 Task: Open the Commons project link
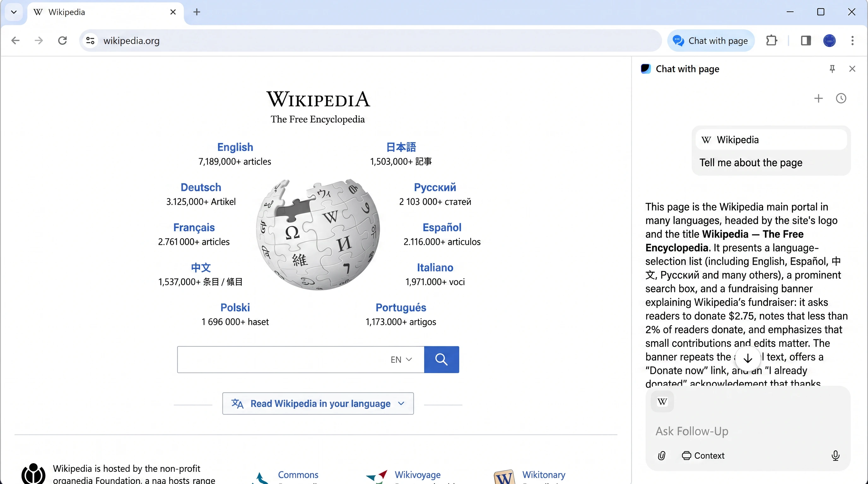click(x=298, y=475)
